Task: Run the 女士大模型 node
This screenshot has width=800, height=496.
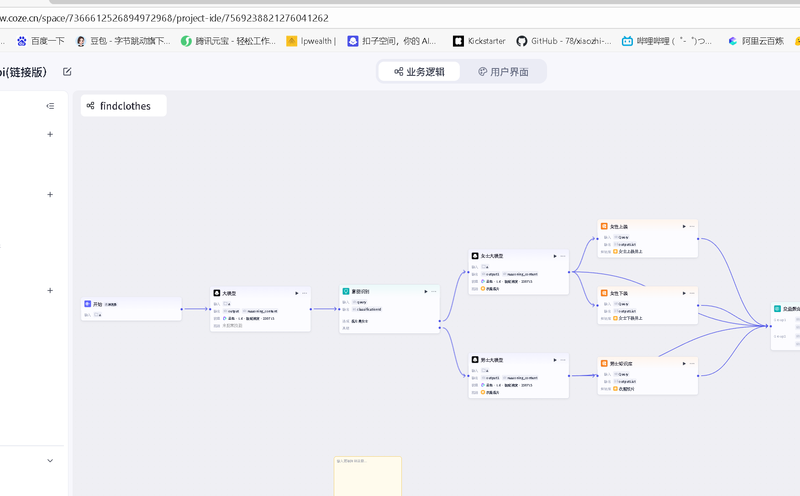Action: coord(555,256)
